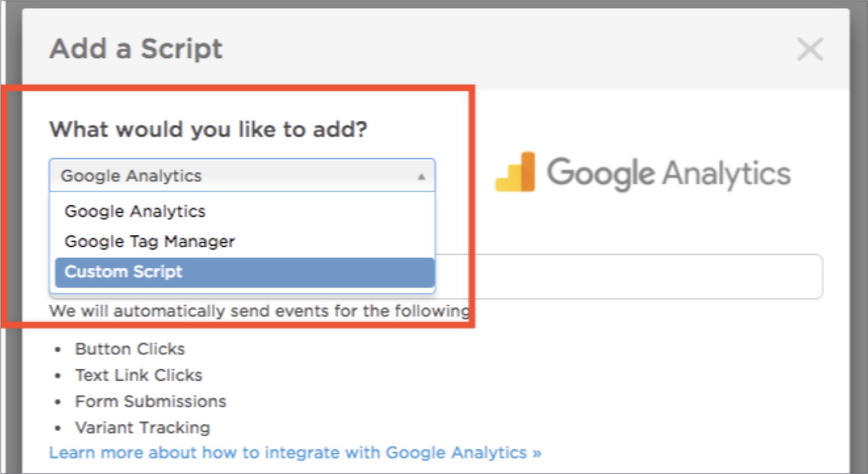Select the highlighted Custom Script option
Screen dimensions: 868x474
[x=244, y=272]
